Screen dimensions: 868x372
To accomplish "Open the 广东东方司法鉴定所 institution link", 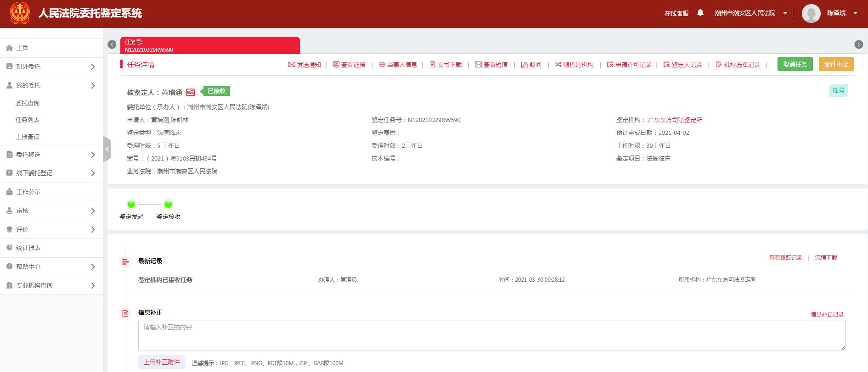I will point(675,120).
